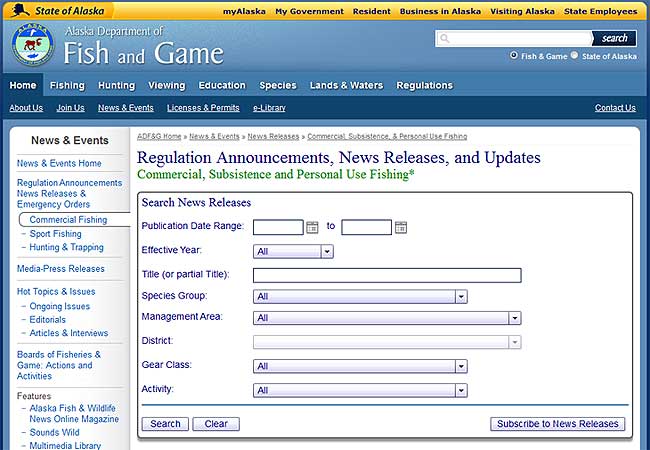The width and height of the screenshot is (650, 450).
Task: Select the Fish & Game search scope radio
Action: tap(514, 55)
